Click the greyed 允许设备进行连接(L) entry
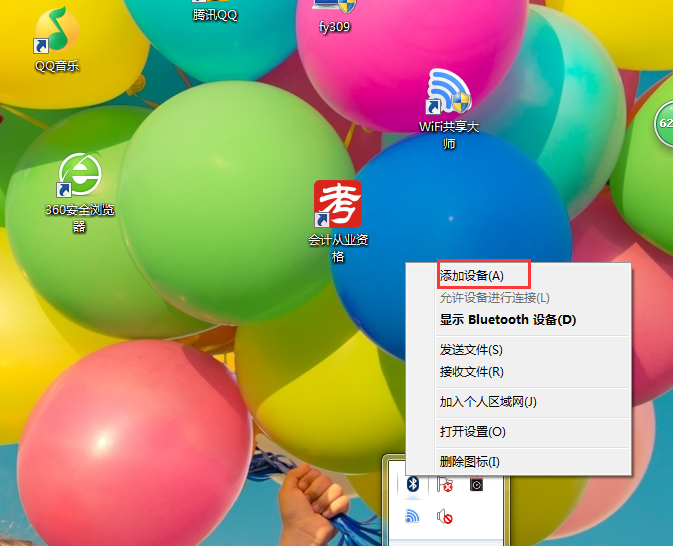This screenshot has width=673, height=546. (494, 298)
